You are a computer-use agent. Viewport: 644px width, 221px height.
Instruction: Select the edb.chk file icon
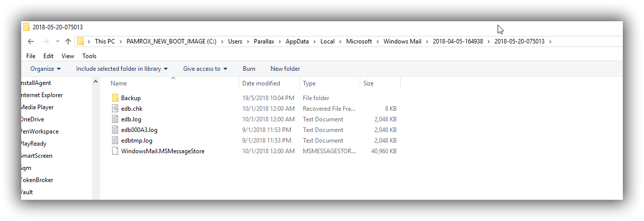point(115,108)
